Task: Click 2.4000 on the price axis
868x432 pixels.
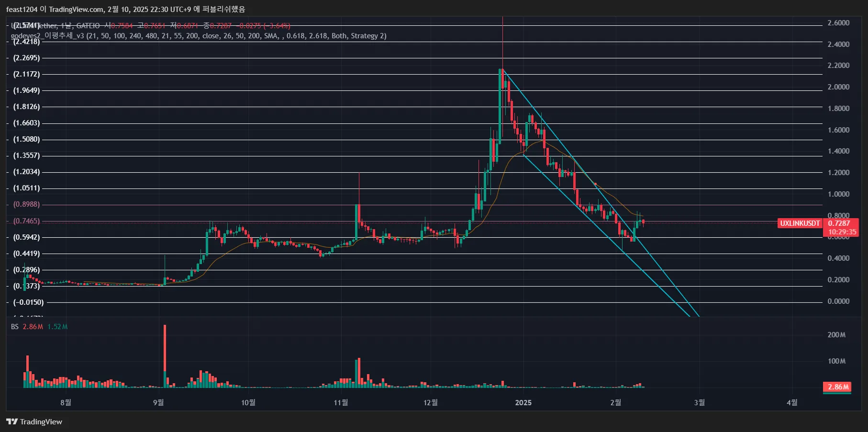Action: [838, 44]
